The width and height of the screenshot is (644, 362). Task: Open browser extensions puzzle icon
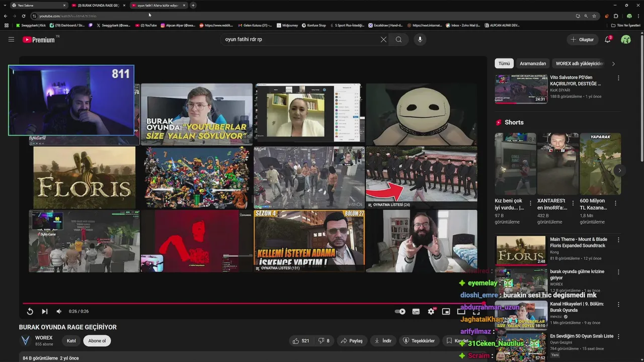[x=616, y=16]
